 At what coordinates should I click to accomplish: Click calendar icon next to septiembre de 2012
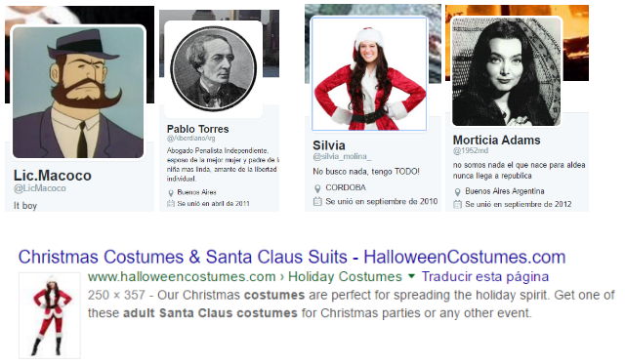(457, 205)
